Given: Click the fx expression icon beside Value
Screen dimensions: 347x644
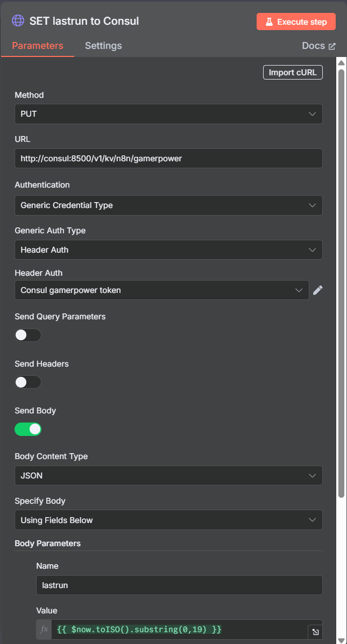Looking at the screenshot, I should tap(44, 629).
